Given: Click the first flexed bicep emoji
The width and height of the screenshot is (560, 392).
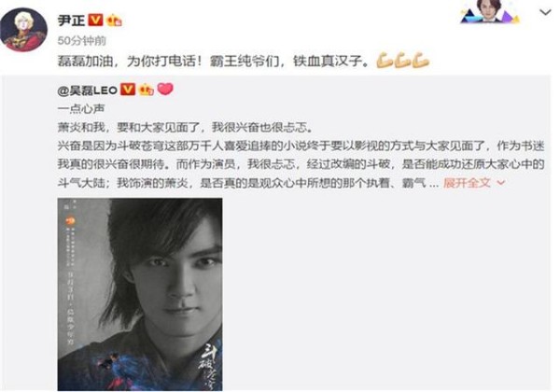Looking at the screenshot, I should pyautogui.click(x=385, y=61).
